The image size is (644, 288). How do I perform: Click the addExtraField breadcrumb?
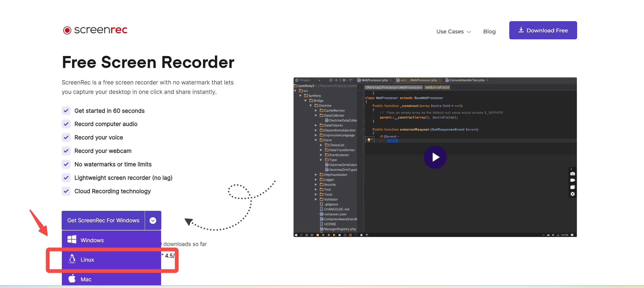437,87
